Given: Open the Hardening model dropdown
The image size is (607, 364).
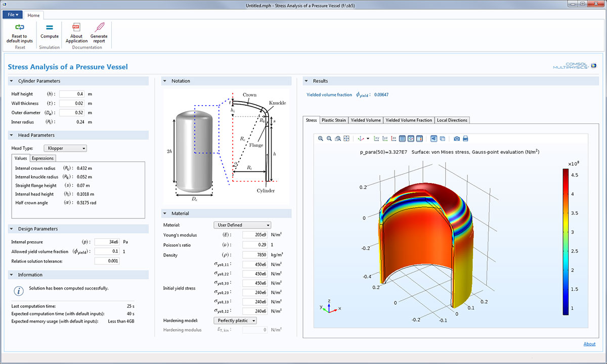Looking at the screenshot, I should click(x=236, y=321).
